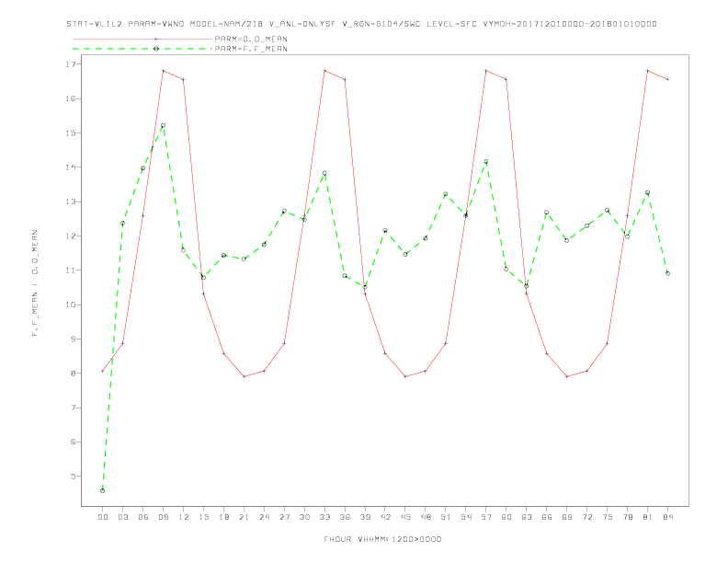728x563 pixels.
Task: Click x-axis forecast hour label 51
Action: 446,517
